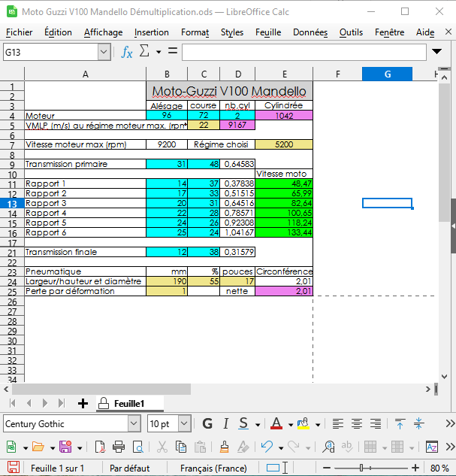Open the save options dropdown arrow
The width and height of the screenshot is (456, 476).
[80, 447]
